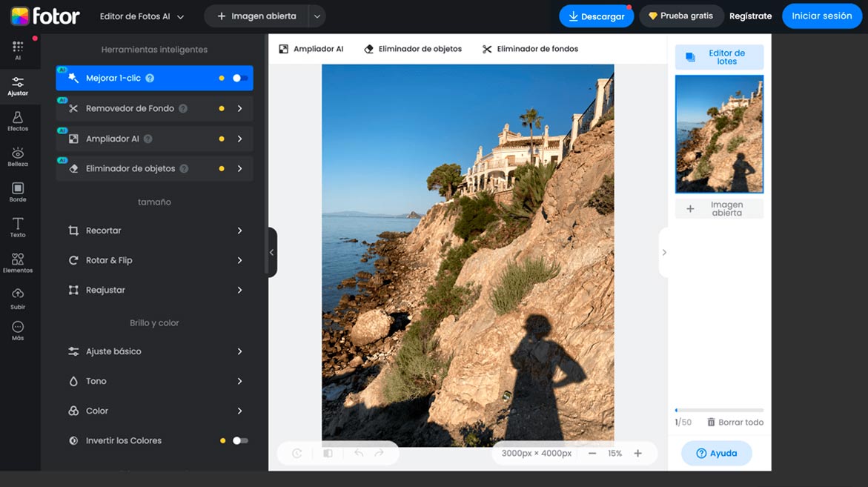Click help icon beside Mejorar 1-clic

click(150, 78)
